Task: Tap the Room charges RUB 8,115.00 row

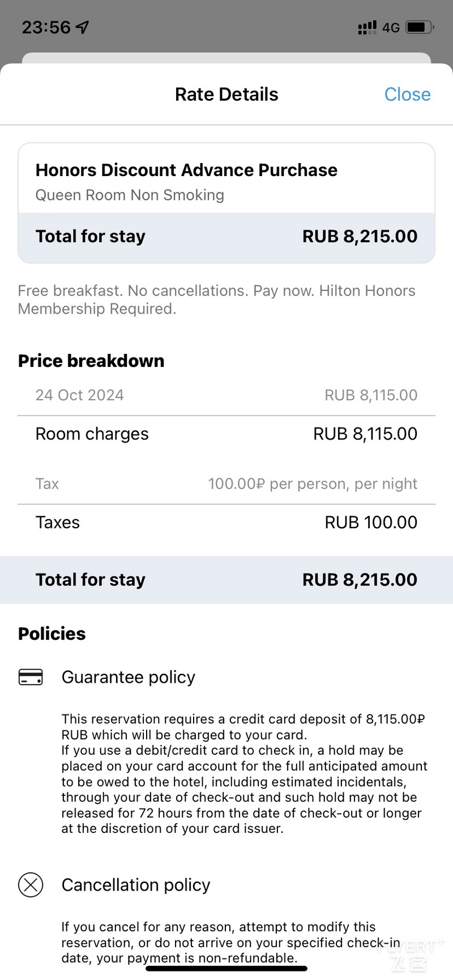Action: [226, 434]
